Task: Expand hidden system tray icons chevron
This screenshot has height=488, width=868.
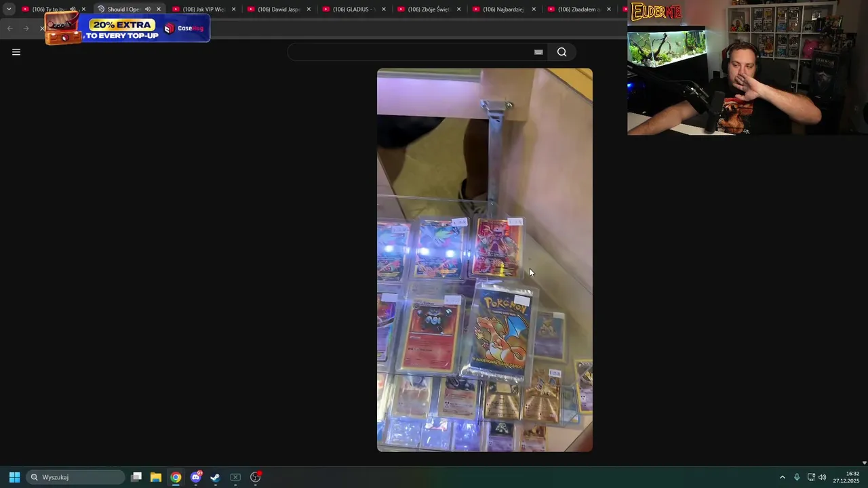Action: coord(782,477)
